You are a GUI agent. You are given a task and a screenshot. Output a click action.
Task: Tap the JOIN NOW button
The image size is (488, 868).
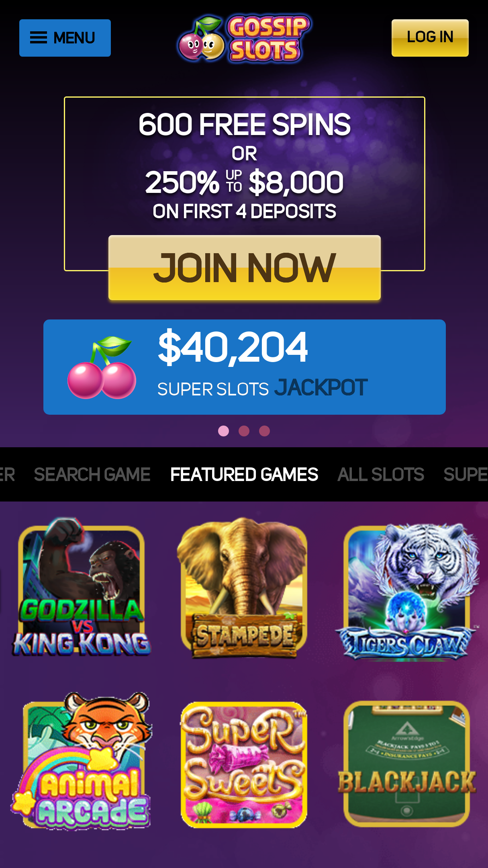coord(245,268)
